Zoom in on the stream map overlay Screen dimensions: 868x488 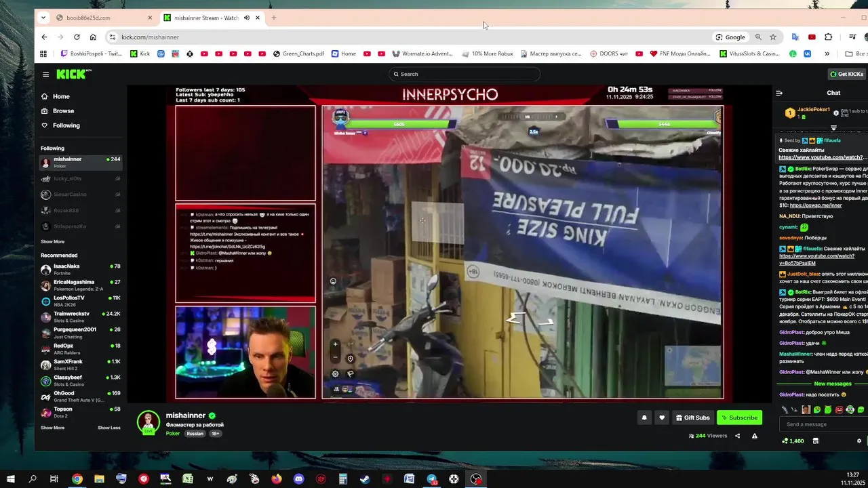point(335,344)
